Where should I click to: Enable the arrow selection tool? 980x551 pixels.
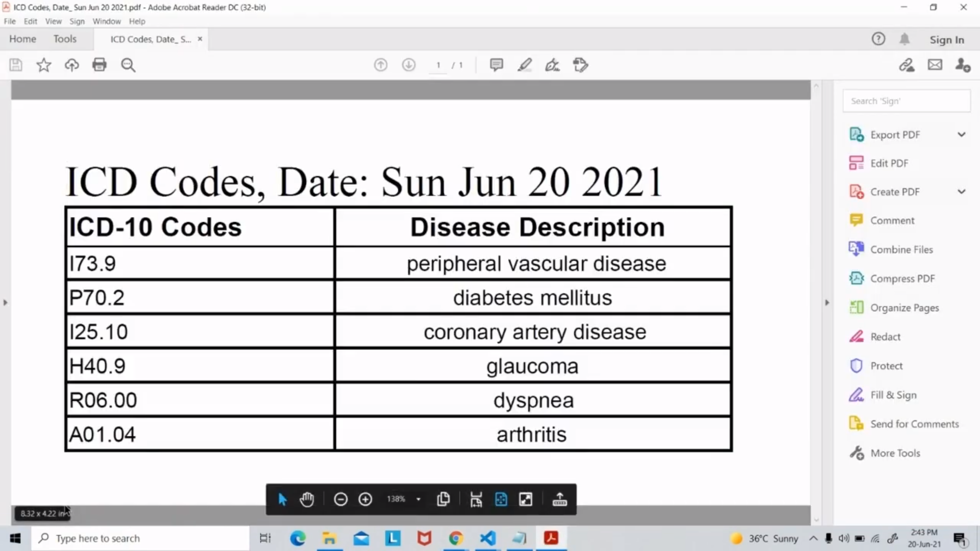(x=282, y=499)
